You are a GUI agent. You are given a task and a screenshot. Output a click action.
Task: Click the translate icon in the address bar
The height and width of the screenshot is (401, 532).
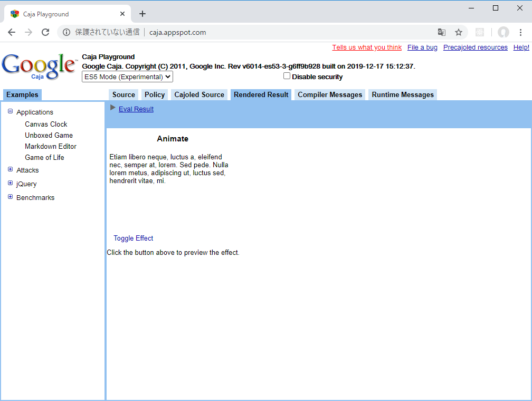click(x=441, y=32)
